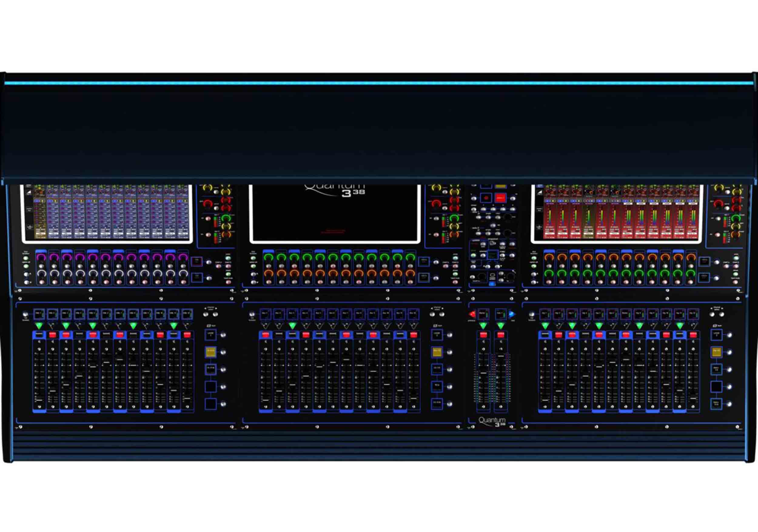Viewport: 758px width, 532px height.
Task: Hit the green triangle above first master fader
Action: click(483, 326)
